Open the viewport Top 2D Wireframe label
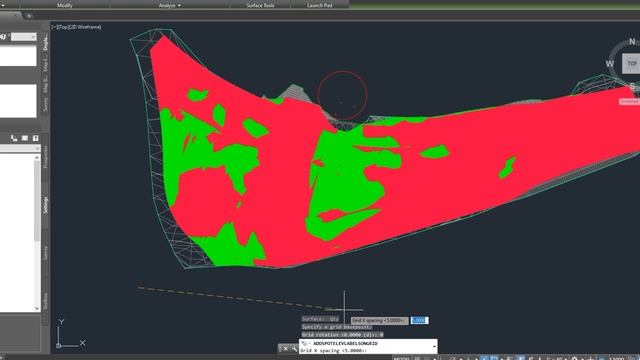640x360 pixels. pyautogui.click(x=76, y=27)
